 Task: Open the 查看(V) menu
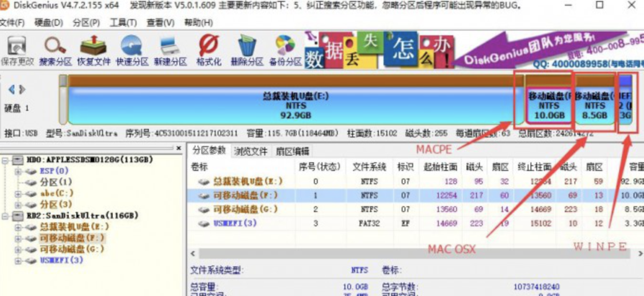160,23
